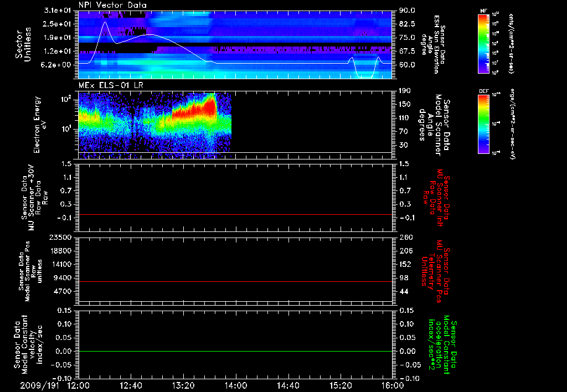Viewport: 567px width, 392px height.
Task: Click the 152 telemetry tick value
Action: click(x=406, y=264)
